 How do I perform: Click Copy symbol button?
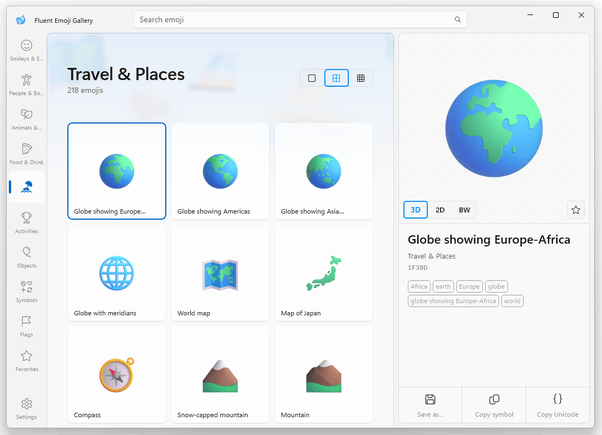coord(494,405)
